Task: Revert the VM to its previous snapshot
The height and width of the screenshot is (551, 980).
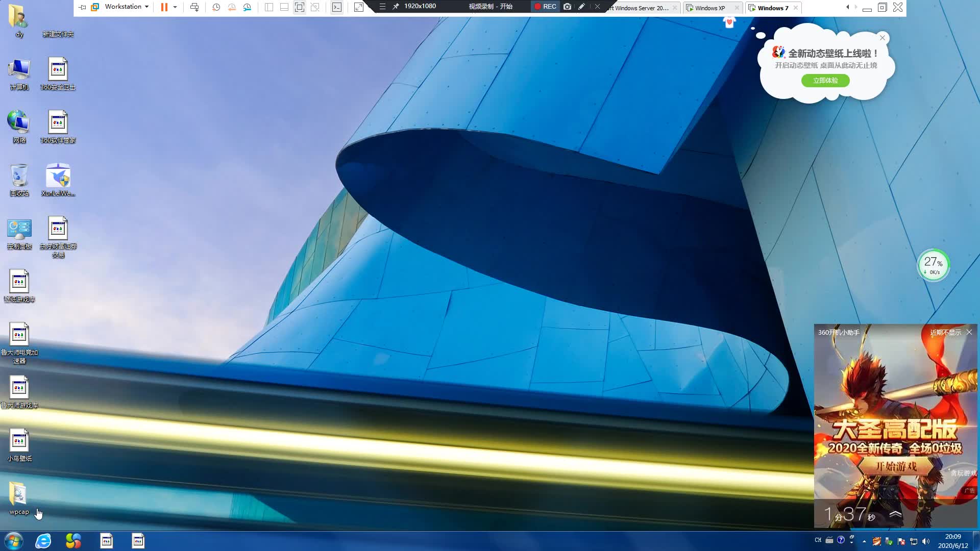Action: [232, 7]
